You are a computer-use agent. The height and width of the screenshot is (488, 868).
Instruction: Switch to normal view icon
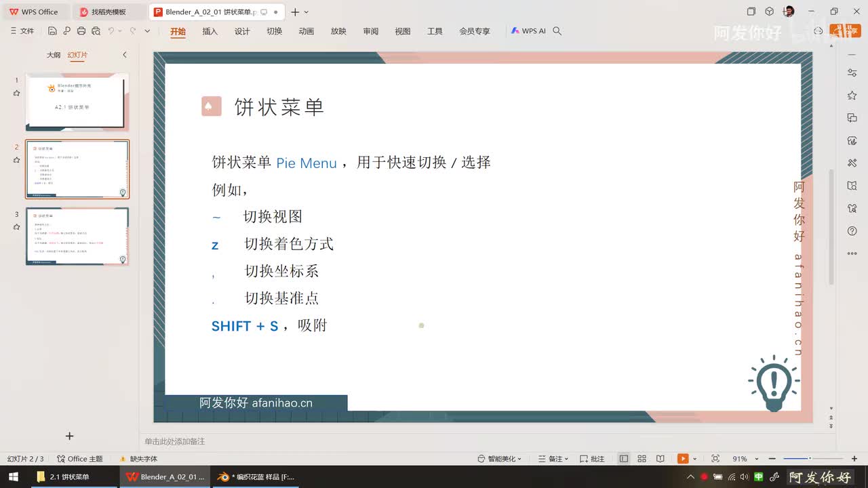click(624, 459)
